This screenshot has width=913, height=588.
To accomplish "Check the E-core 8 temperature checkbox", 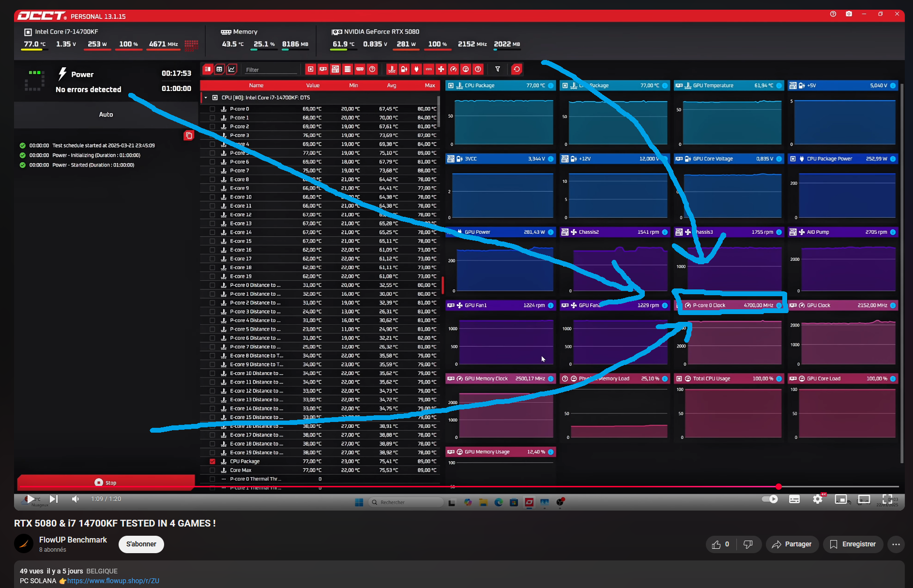I will pos(213,180).
